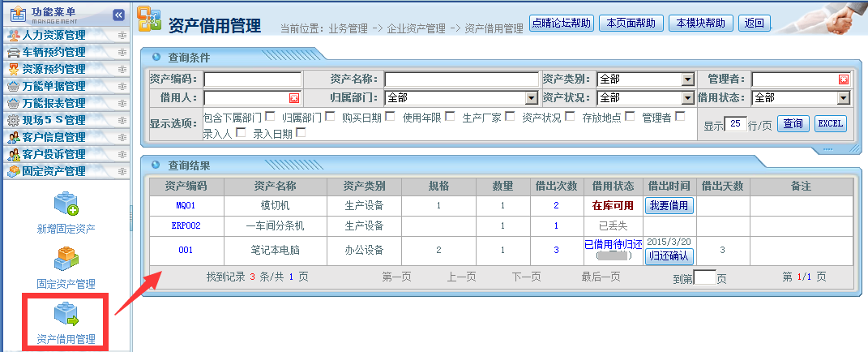The image size is (868, 352).
Task: Tick the 购买日期 display option checkbox
Action: [x=390, y=117]
